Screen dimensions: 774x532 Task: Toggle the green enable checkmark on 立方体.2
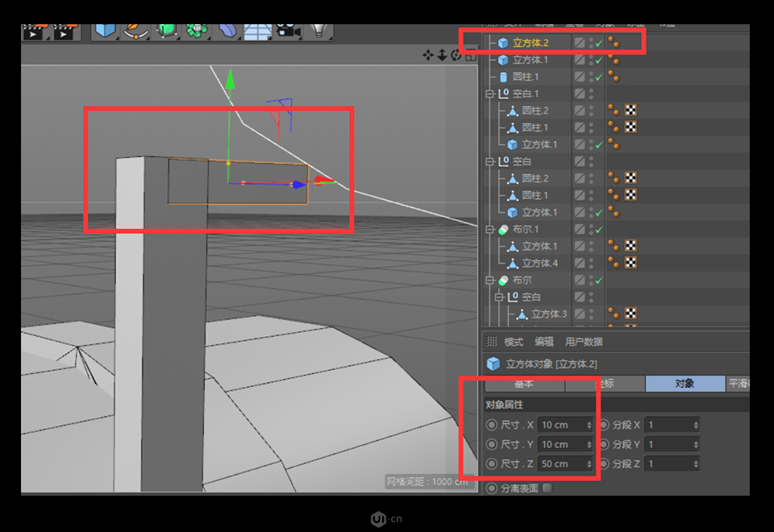click(x=598, y=43)
